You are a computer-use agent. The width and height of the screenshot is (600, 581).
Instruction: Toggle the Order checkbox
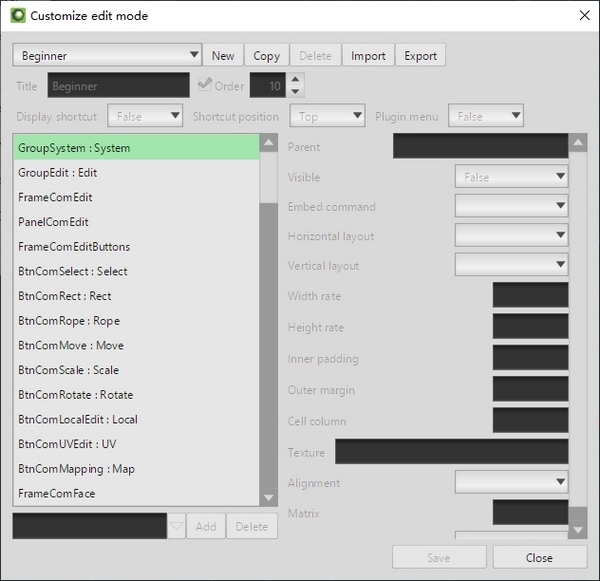point(205,84)
